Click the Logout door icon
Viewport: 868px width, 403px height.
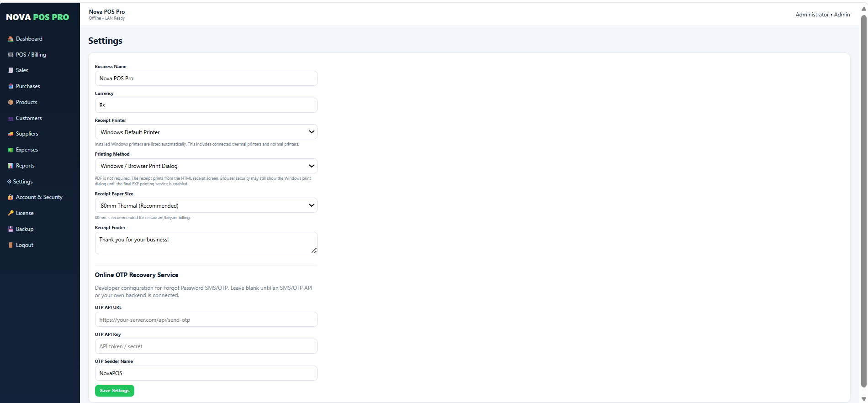pos(11,245)
